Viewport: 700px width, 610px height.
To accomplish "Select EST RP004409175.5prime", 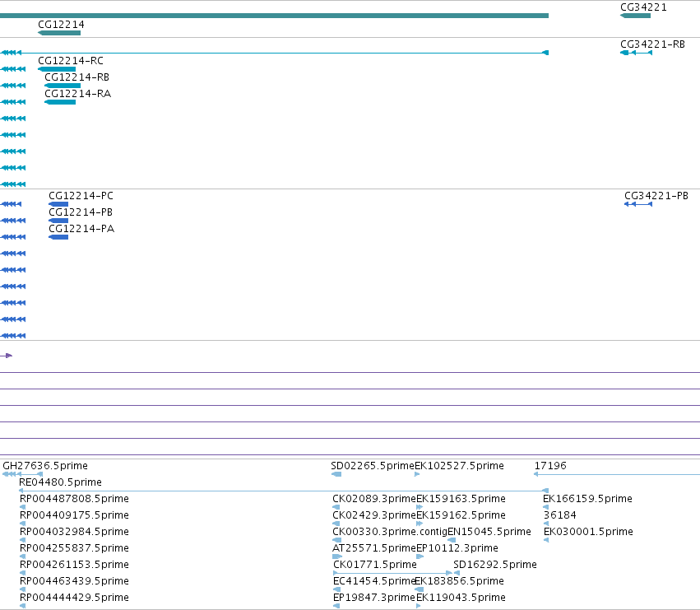I will pos(74,515).
